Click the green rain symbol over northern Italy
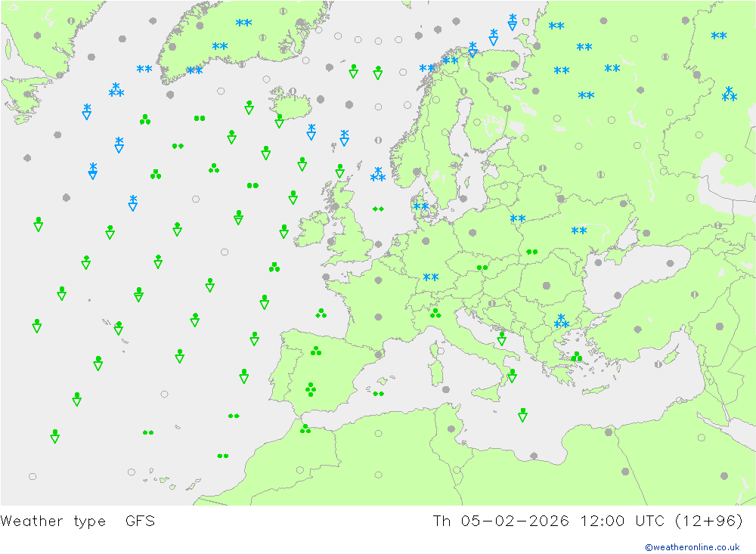Screen dimensions: 756x554 tap(435, 314)
